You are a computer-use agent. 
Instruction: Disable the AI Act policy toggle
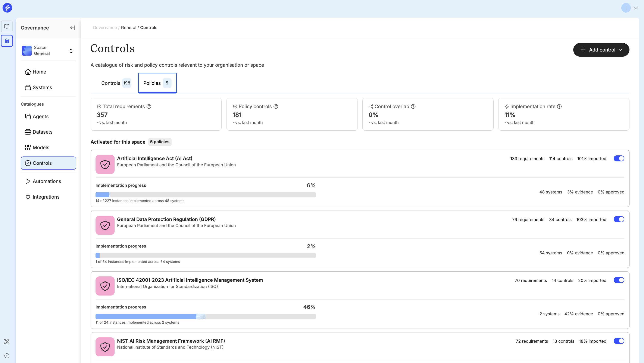[619, 158]
